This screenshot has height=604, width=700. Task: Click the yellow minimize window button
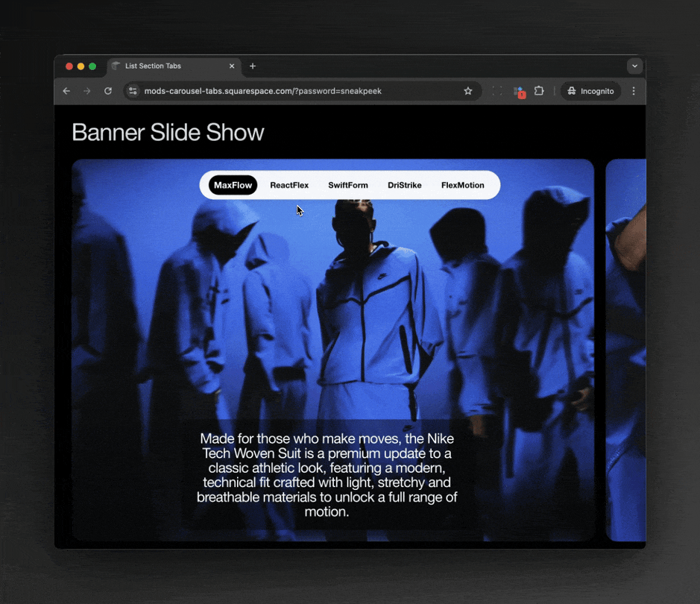pyautogui.click(x=81, y=66)
